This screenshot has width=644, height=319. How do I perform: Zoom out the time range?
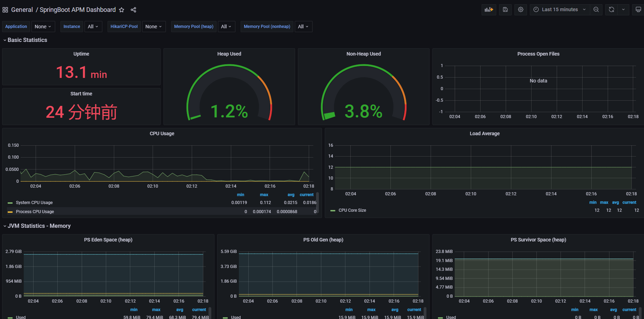coord(596,9)
